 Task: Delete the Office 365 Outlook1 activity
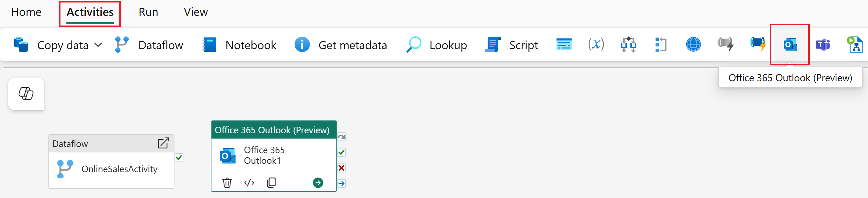click(x=227, y=182)
